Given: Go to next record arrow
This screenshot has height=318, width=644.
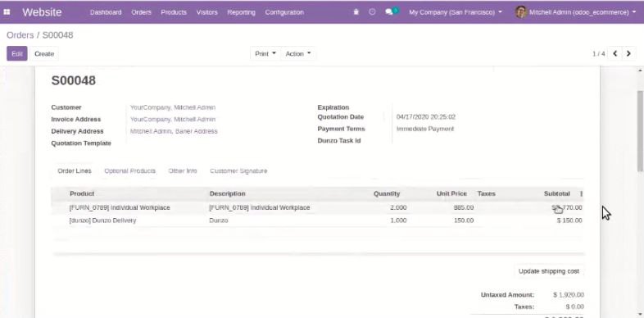Looking at the screenshot, I should (628, 54).
